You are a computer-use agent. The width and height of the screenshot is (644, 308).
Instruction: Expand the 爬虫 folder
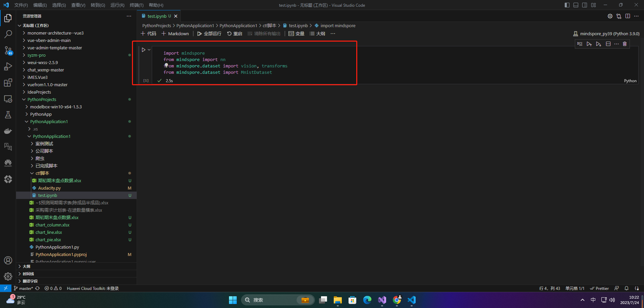tap(76, 158)
